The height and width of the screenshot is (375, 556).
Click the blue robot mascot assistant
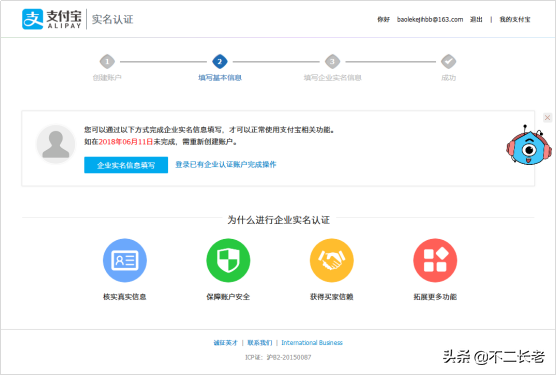pos(529,145)
